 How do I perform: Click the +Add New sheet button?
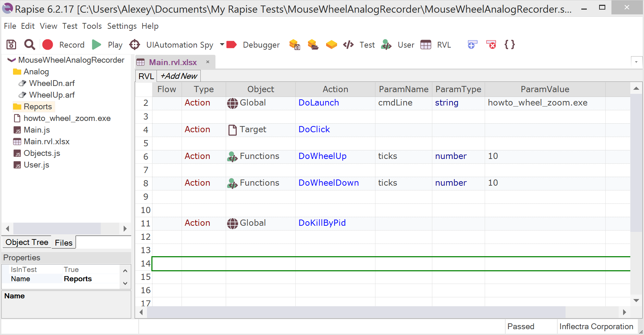coord(179,76)
